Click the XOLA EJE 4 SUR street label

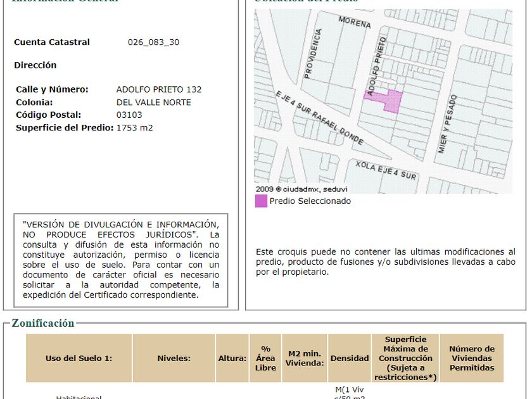[385, 170]
